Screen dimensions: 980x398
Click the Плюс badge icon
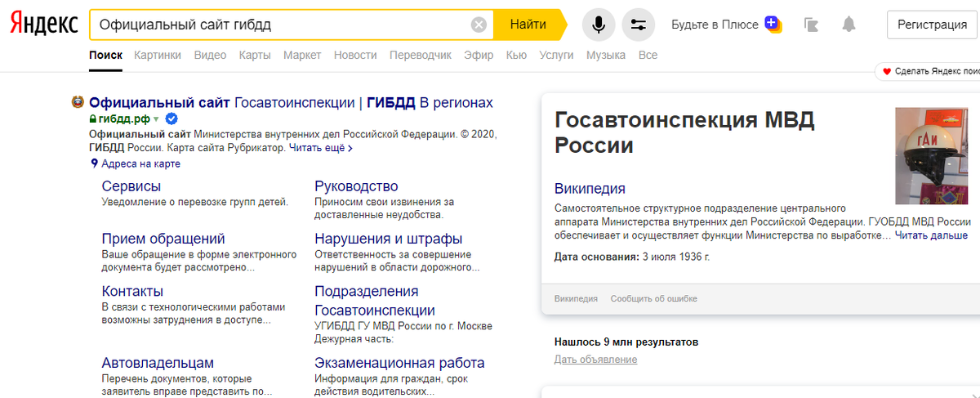pos(773,23)
